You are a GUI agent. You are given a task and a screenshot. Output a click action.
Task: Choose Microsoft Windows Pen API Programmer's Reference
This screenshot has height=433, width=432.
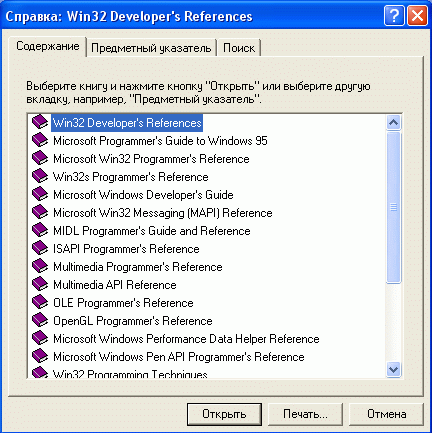point(179,357)
